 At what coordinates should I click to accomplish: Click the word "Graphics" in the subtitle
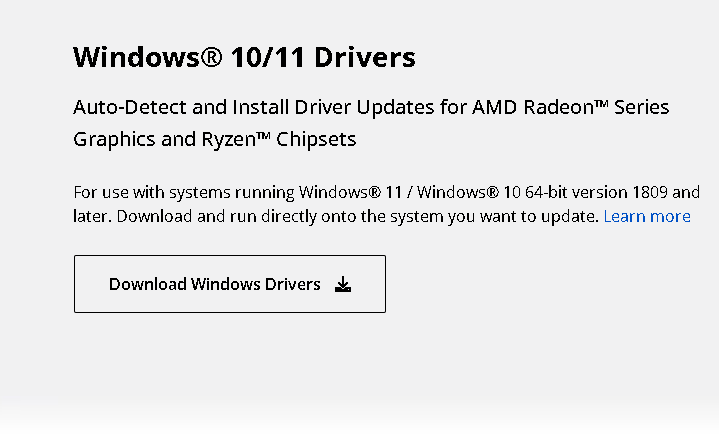(113, 139)
